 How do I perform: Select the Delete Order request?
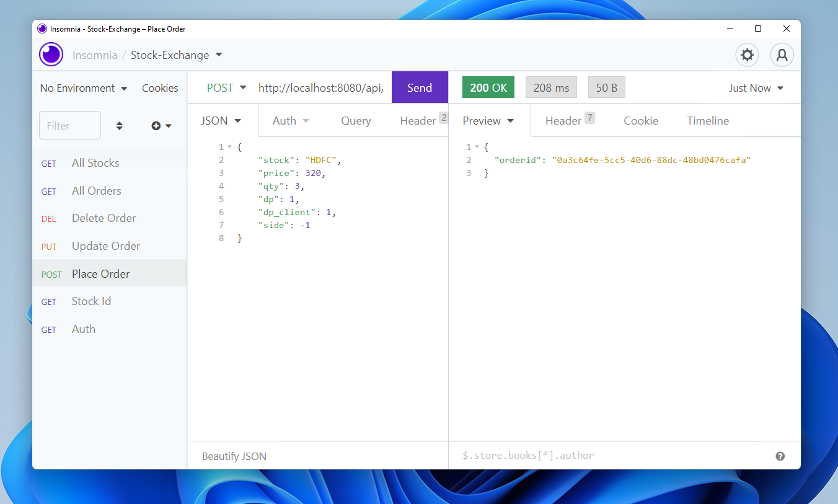pyautogui.click(x=110, y=218)
